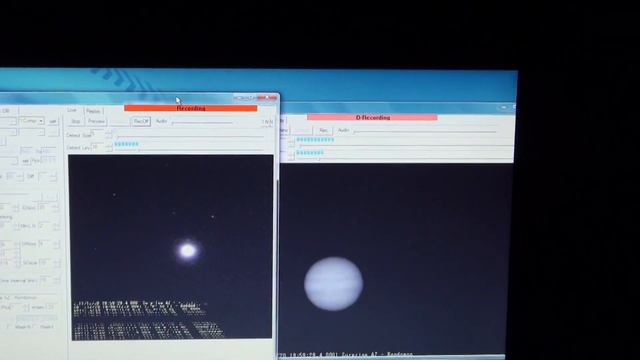
Task: Click the Preview button in the left window
Action: click(x=96, y=122)
